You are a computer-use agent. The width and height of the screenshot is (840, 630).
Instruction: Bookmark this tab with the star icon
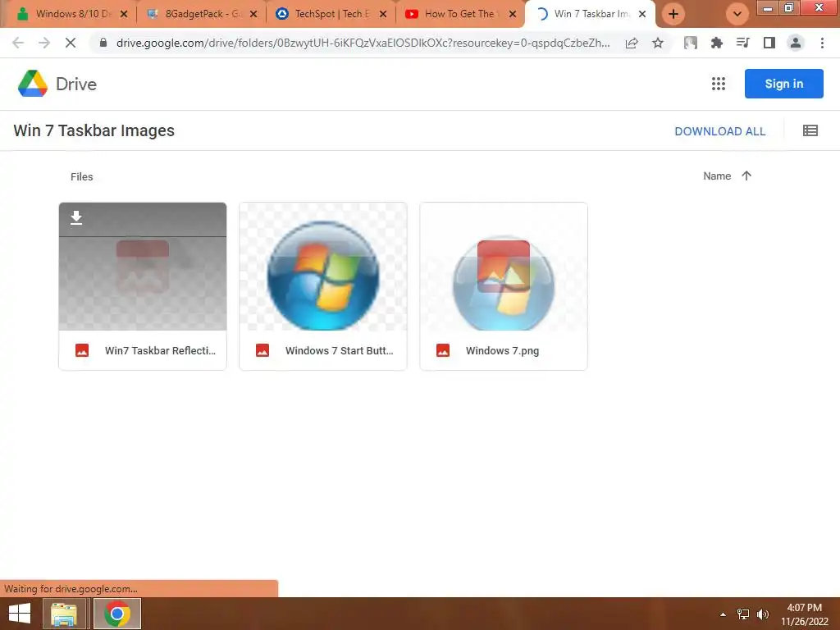coord(658,43)
